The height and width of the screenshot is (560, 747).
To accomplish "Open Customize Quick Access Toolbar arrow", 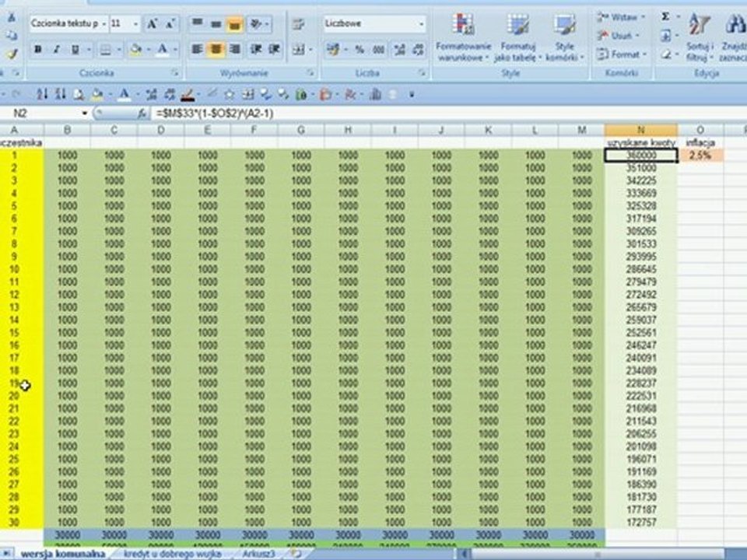I will point(412,95).
